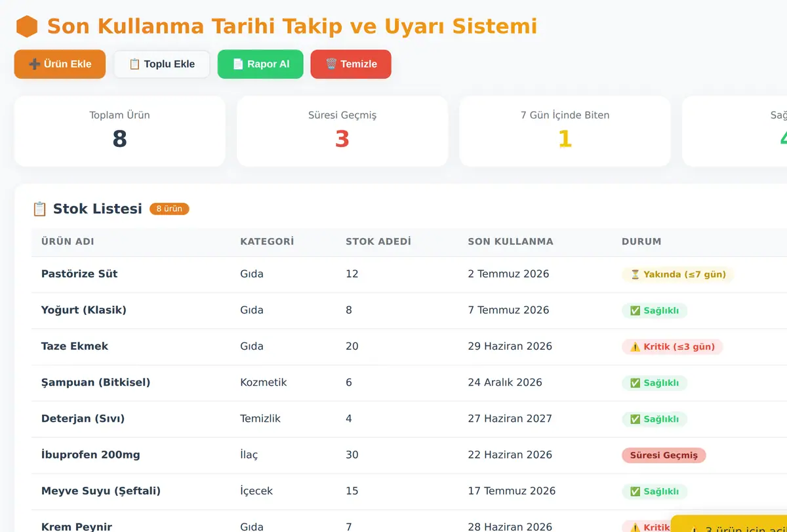Click the red Temizle button
Viewport: 787px width, 532px height.
tap(351, 64)
